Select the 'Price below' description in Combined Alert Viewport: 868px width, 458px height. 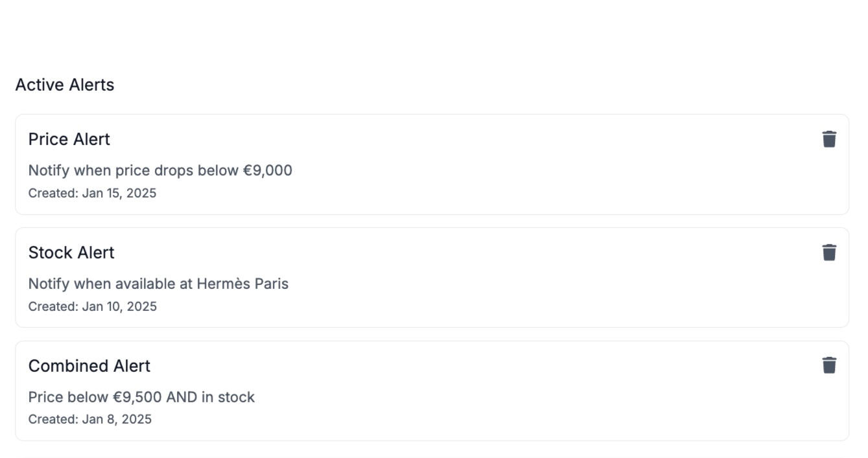point(69,397)
